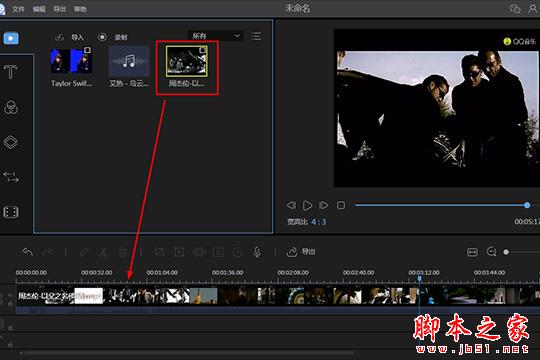
Task: Click the 导入 import button
Action: coord(77,37)
